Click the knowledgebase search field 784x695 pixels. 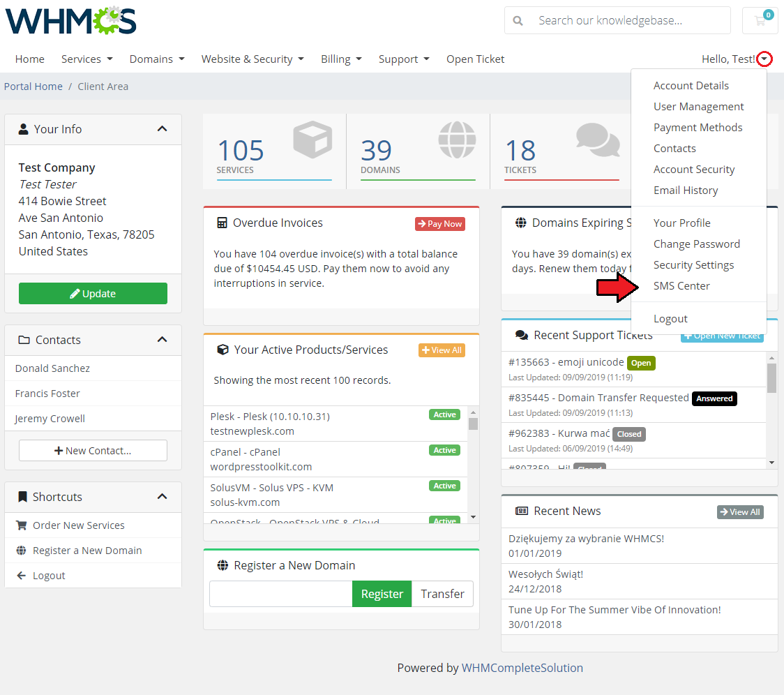point(617,20)
